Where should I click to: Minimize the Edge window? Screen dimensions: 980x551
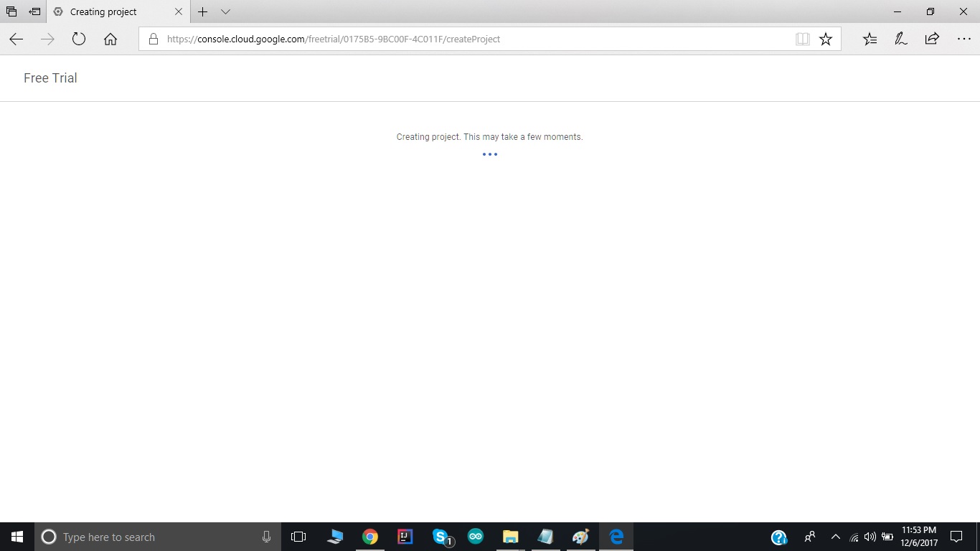pyautogui.click(x=897, y=11)
